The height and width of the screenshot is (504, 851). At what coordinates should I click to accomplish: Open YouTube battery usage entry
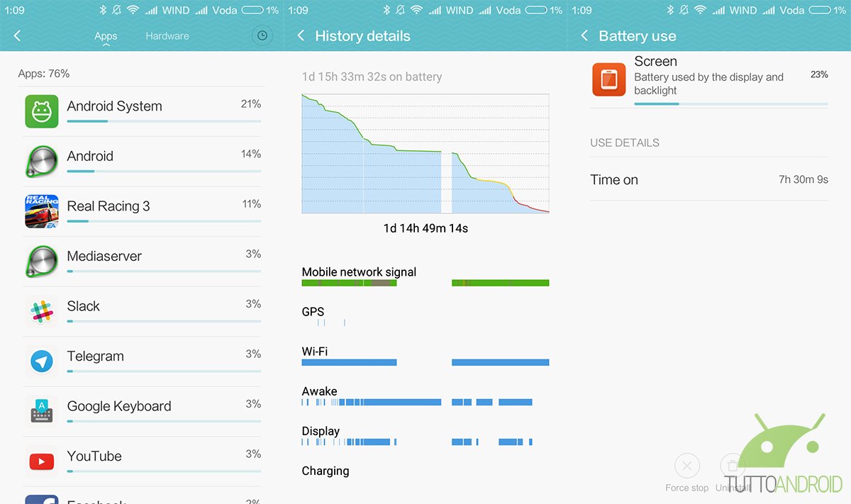(142, 461)
